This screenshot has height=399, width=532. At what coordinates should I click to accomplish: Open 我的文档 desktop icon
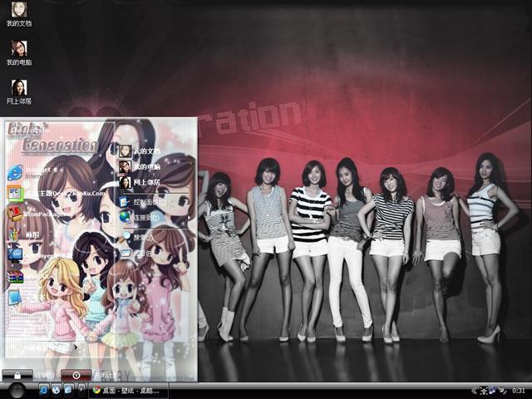tap(19, 13)
